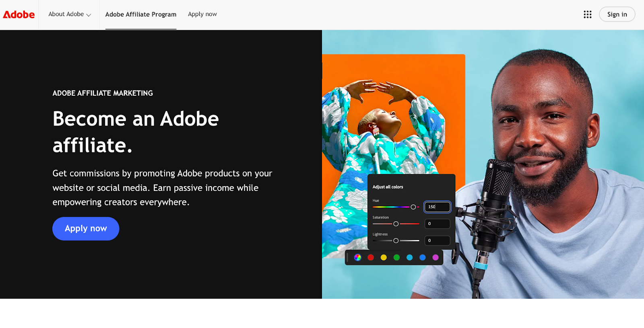
Task: Select the yellow color swatch
Action: (384, 257)
